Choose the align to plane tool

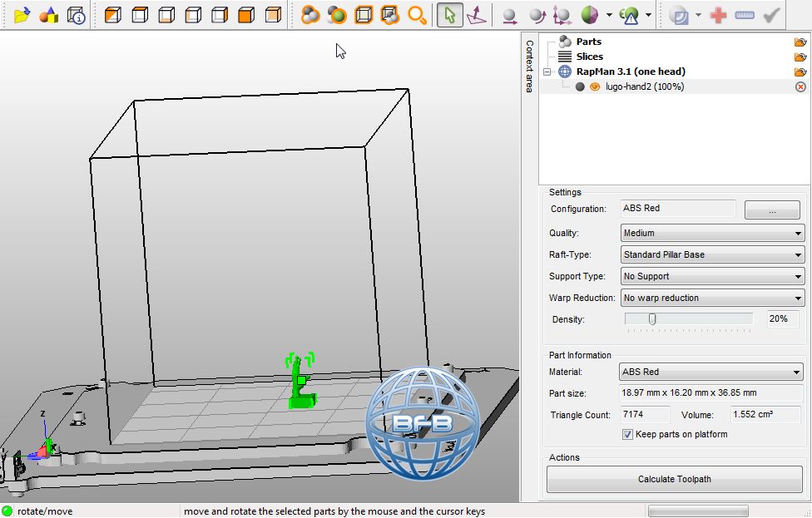[x=477, y=15]
